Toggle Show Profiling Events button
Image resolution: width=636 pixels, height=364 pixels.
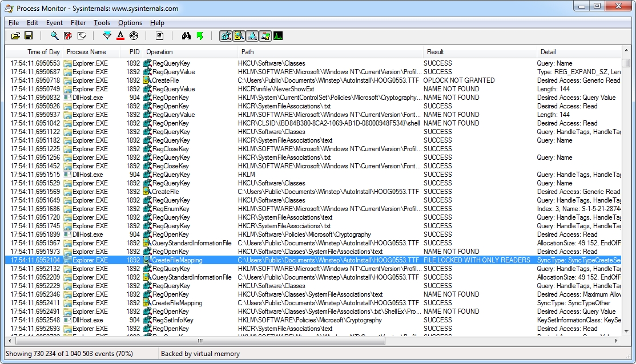[x=278, y=36]
